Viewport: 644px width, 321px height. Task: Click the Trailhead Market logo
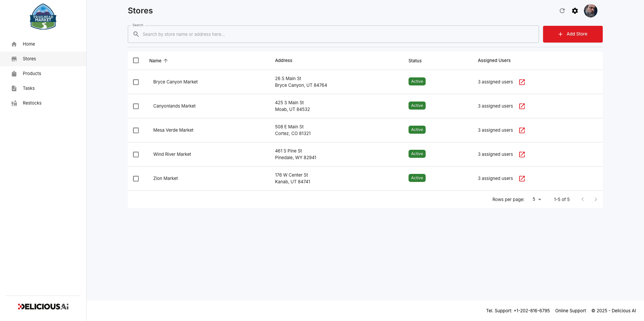43,17
